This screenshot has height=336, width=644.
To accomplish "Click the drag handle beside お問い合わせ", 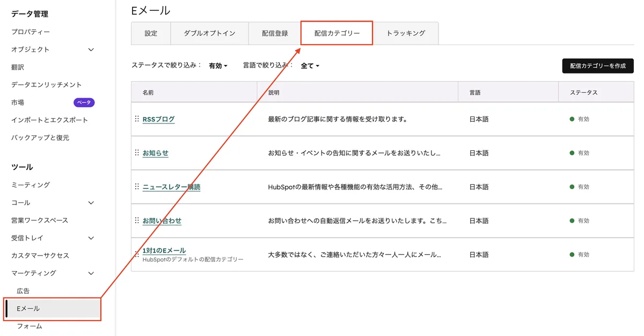I will tap(138, 221).
